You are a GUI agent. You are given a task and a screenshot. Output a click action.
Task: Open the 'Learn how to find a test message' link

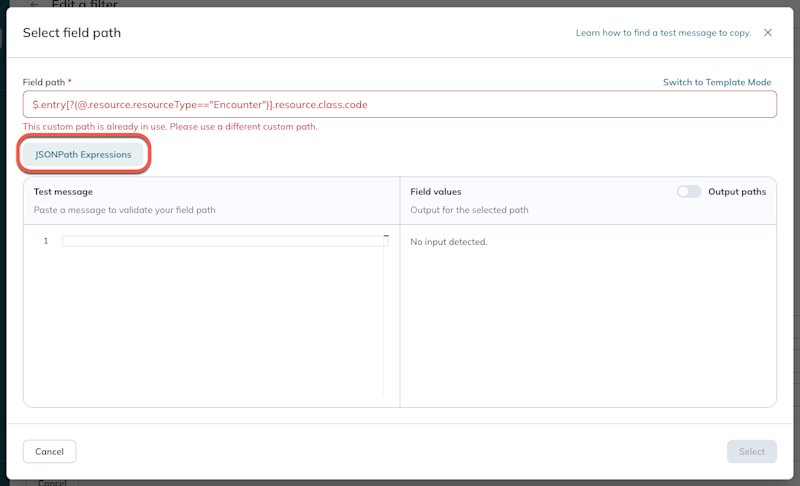(x=663, y=33)
